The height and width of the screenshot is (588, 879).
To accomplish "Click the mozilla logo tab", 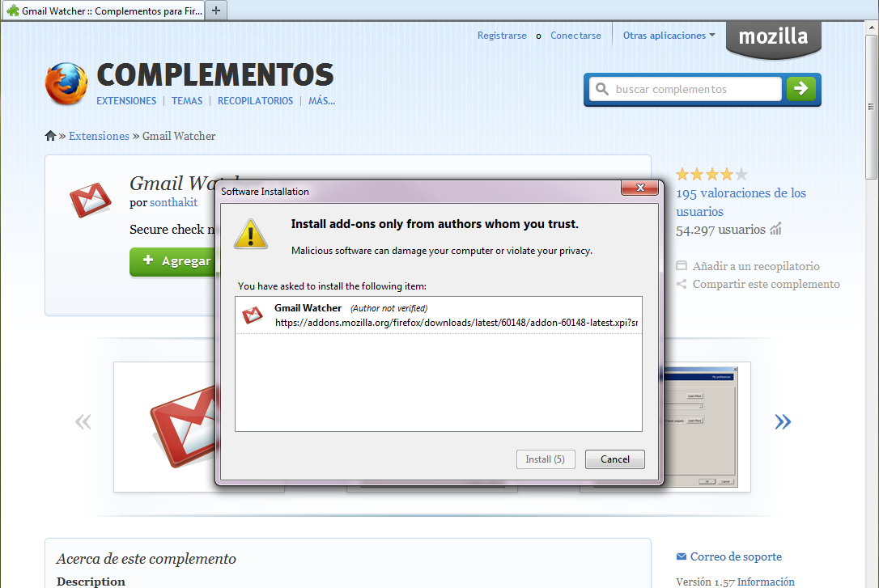I will tap(773, 37).
